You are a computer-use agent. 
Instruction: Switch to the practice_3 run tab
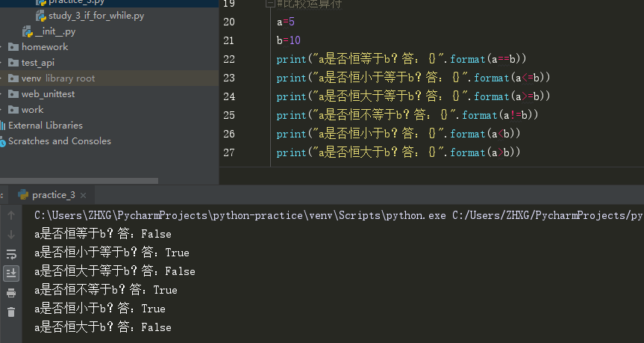coord(54,194)
